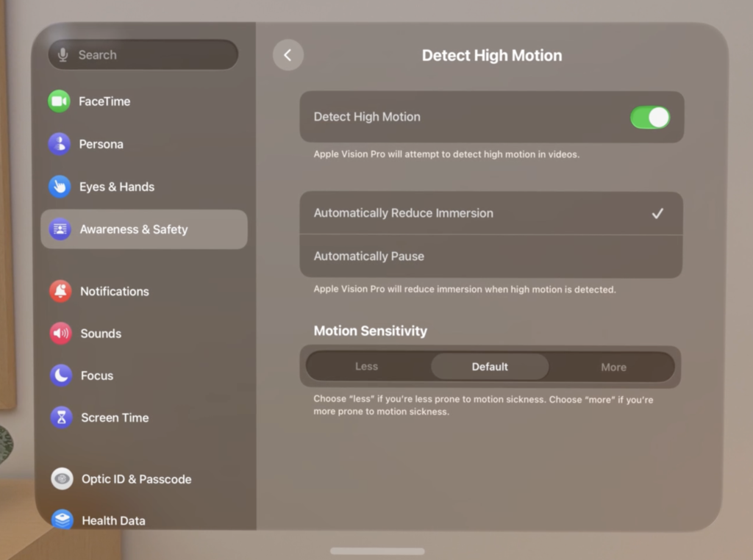
Task: Grab the window bar below the panel
Action: [377, 551]
